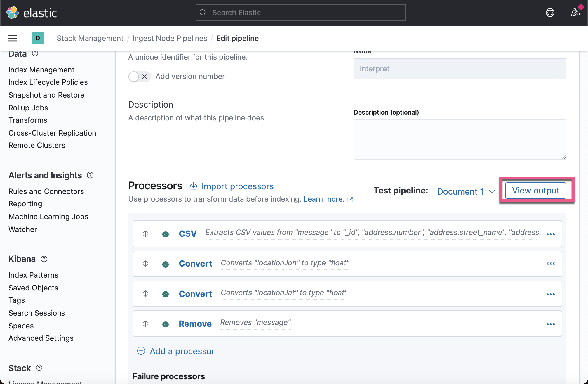
Task: Select the D space avatar
Action: 37,38
